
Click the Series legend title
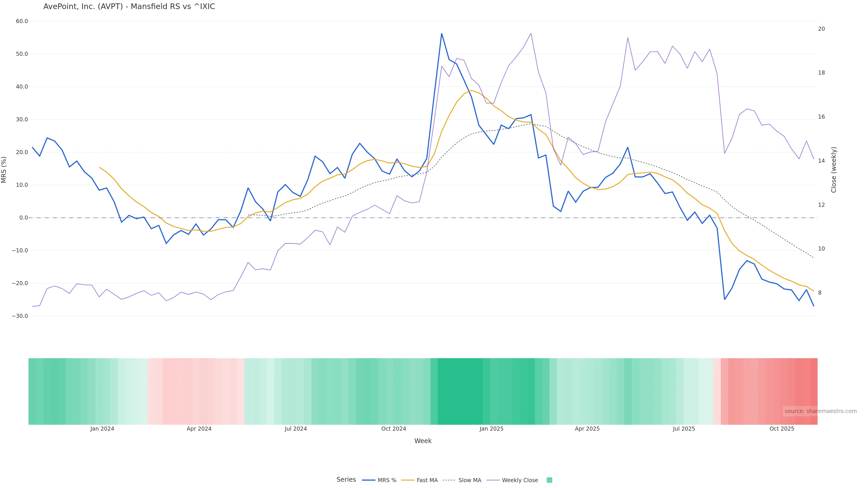(x=346, y=480)
